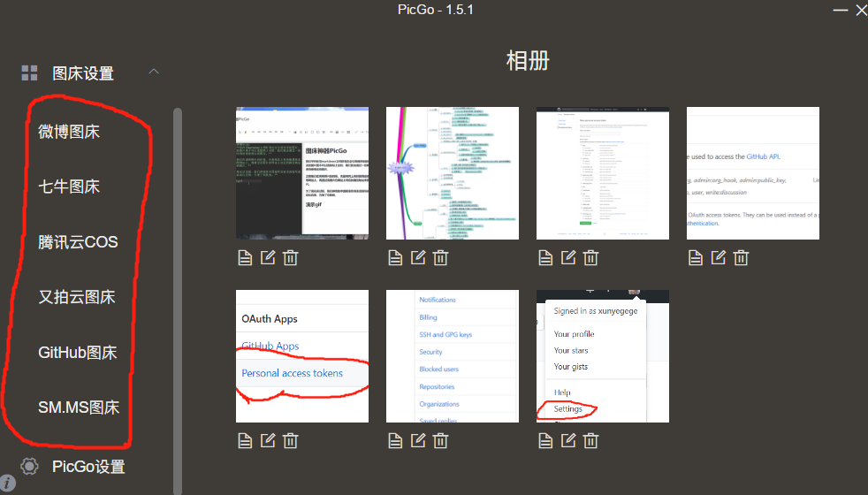Copy link of the mind map image
868x495 pixels.
pos(395,257)
